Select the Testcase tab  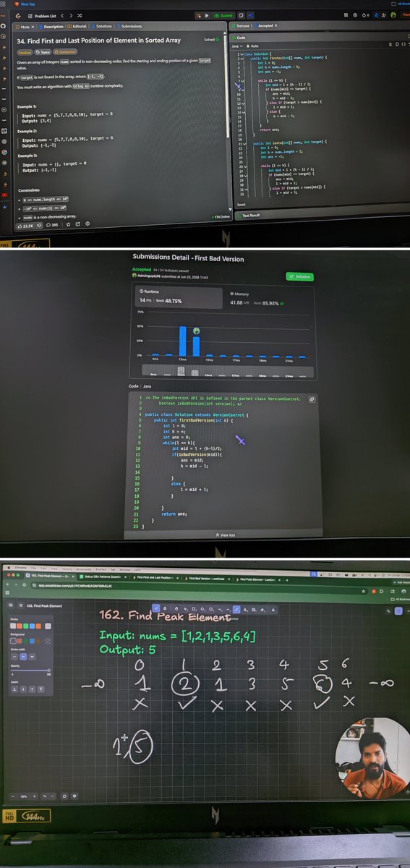(240, 25)
